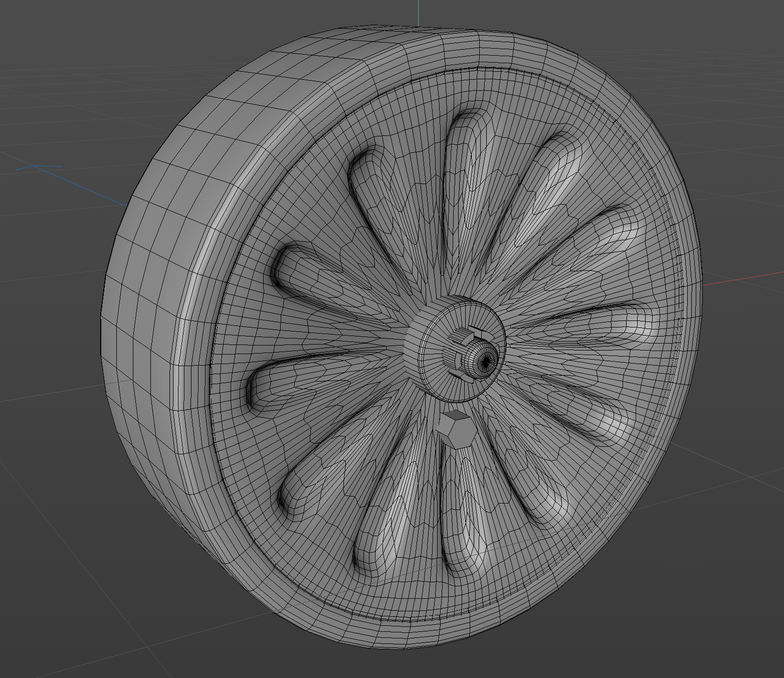The height and width of the screenshot is (678, 784).
Task: Click the green axis line above the wheel
Action: coord(418,13)
